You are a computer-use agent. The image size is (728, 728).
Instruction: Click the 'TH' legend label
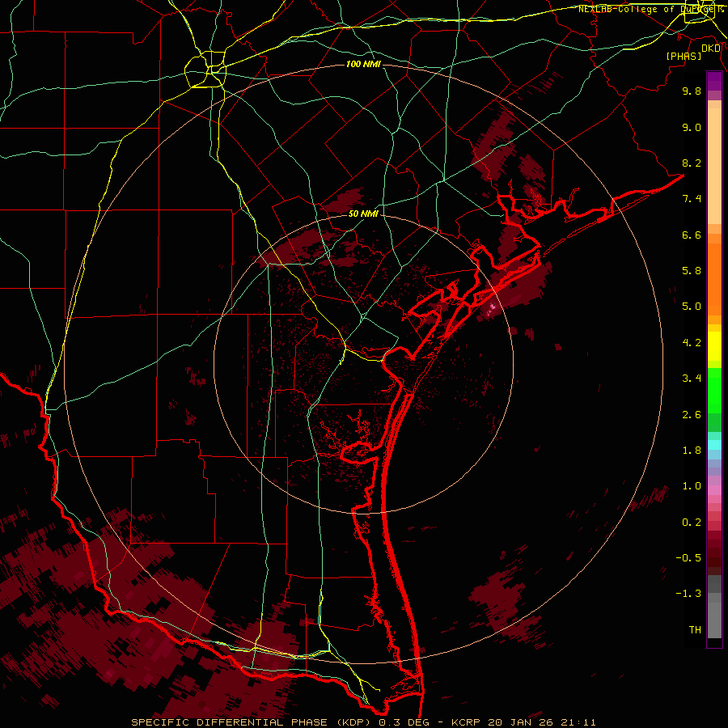pos(695,630)
